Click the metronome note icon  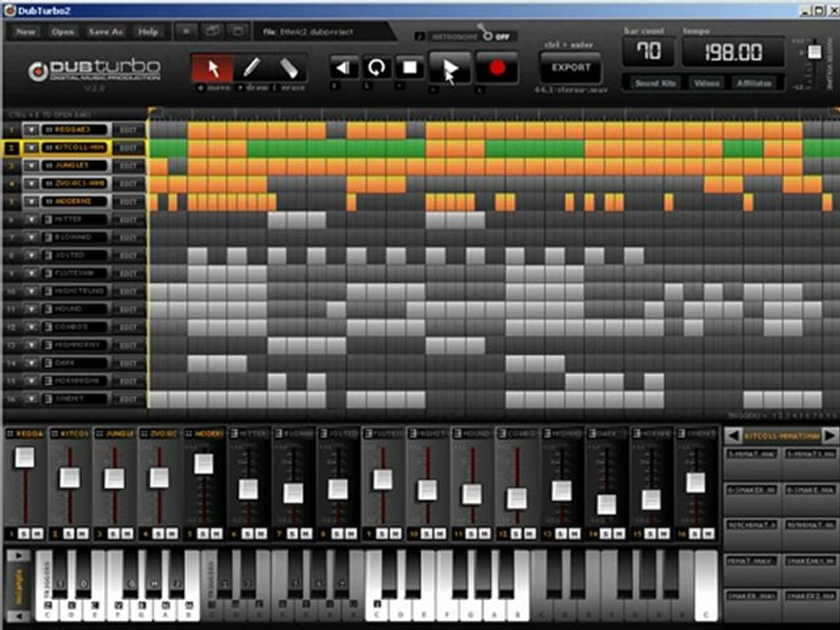(419, 37)
